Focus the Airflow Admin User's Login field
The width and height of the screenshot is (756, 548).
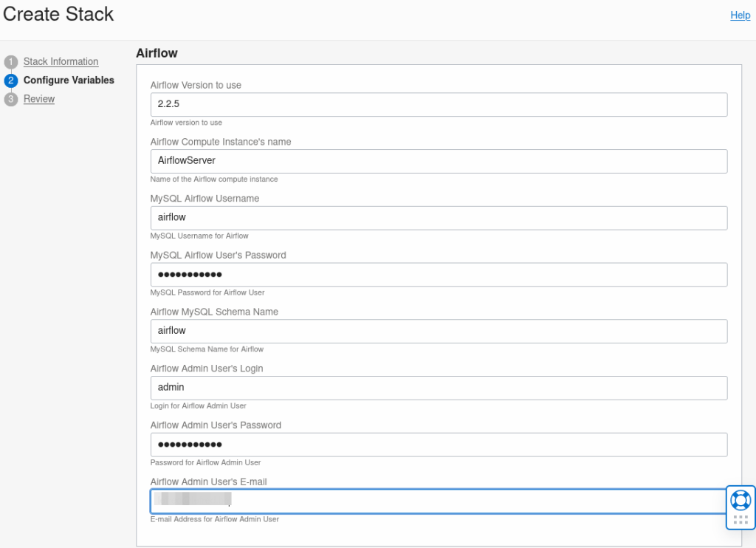pos(439,388)
